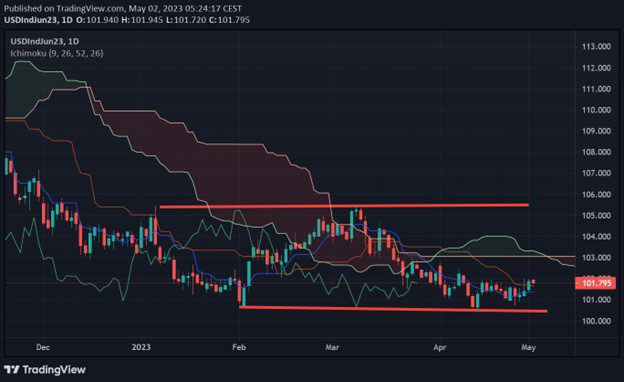Click the TradingView logo icon

pyautogui.click(x=12, y=370)
